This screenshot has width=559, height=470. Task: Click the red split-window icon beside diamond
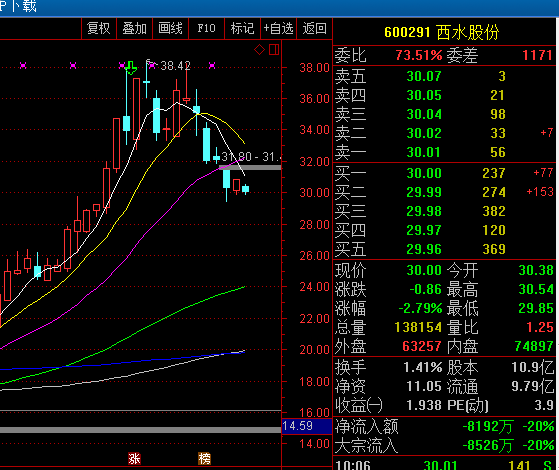274,50
